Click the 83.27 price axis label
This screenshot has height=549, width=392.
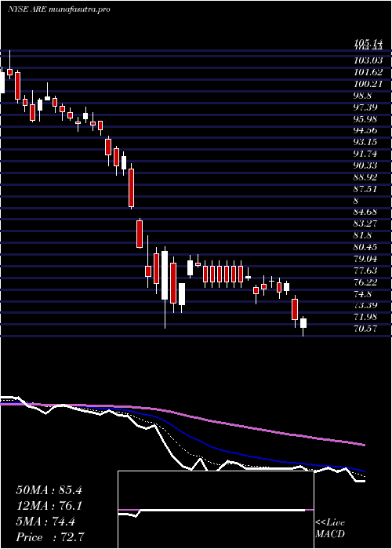[365, 224]
